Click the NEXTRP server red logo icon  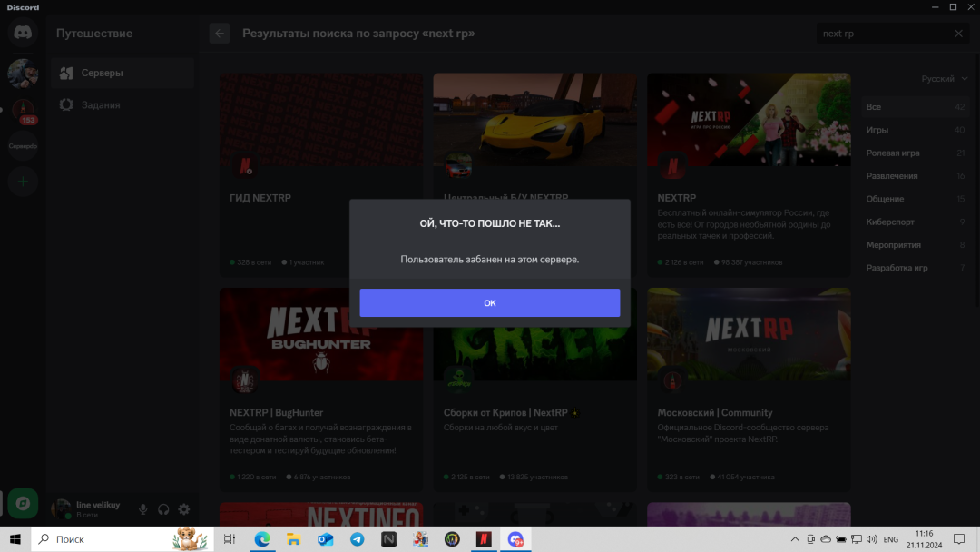(x=672, y=165)
